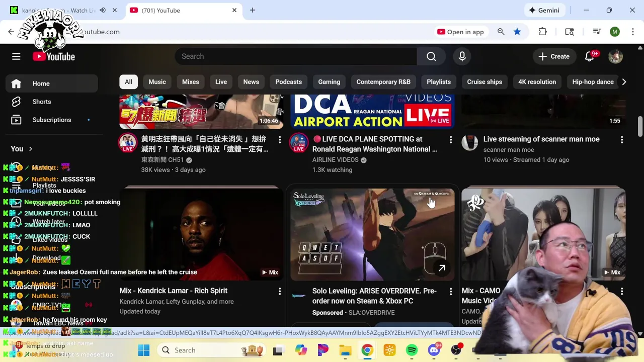The image size is (644, 362).
Task: Open the Subscriptions sidebar icon
Action: pyautogui.click(x=16, y=120)
